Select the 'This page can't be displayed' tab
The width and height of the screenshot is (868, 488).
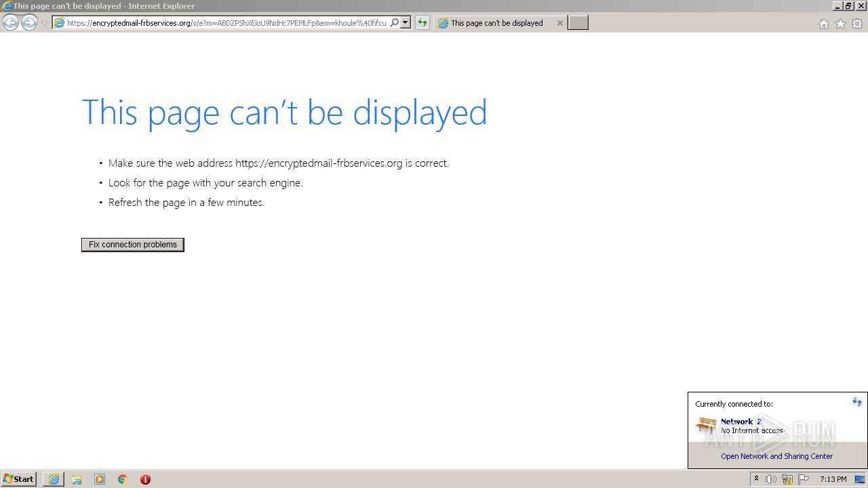(497, 23)
